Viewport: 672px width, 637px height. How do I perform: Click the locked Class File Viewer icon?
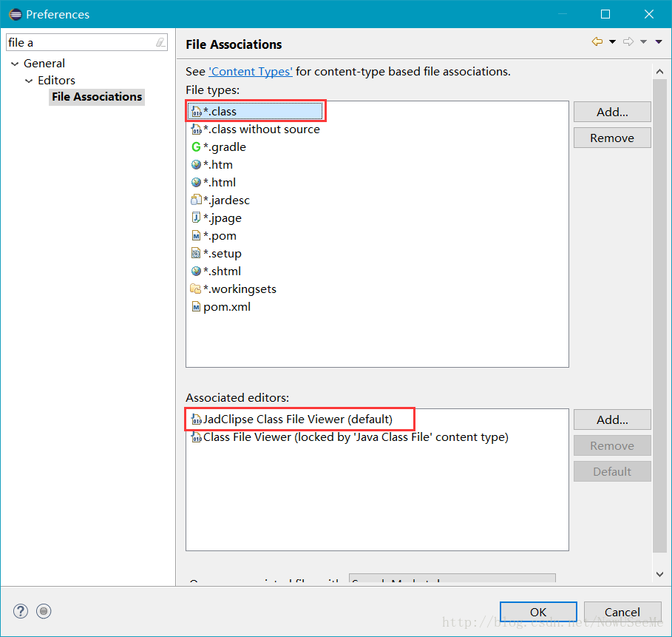(x=197, y=437)
